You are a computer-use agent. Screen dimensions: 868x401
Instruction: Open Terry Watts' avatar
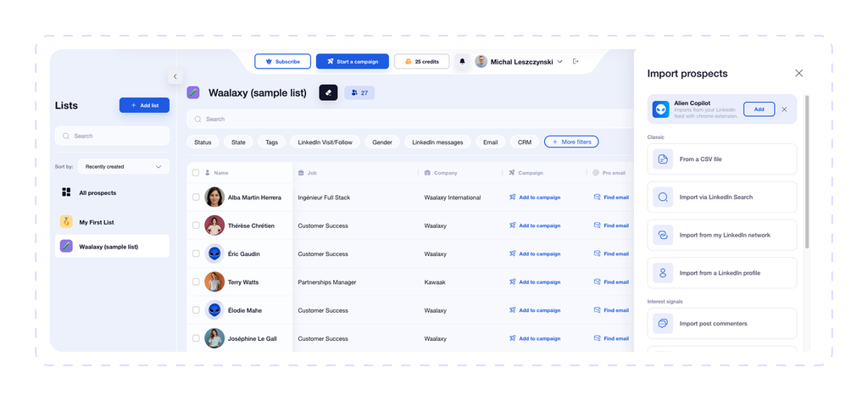coord(214,282)
